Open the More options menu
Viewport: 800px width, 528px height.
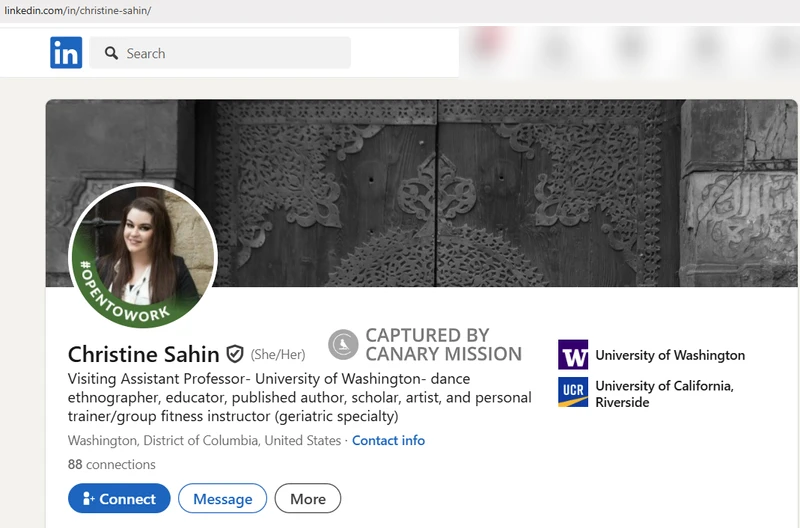coord(308,498)
